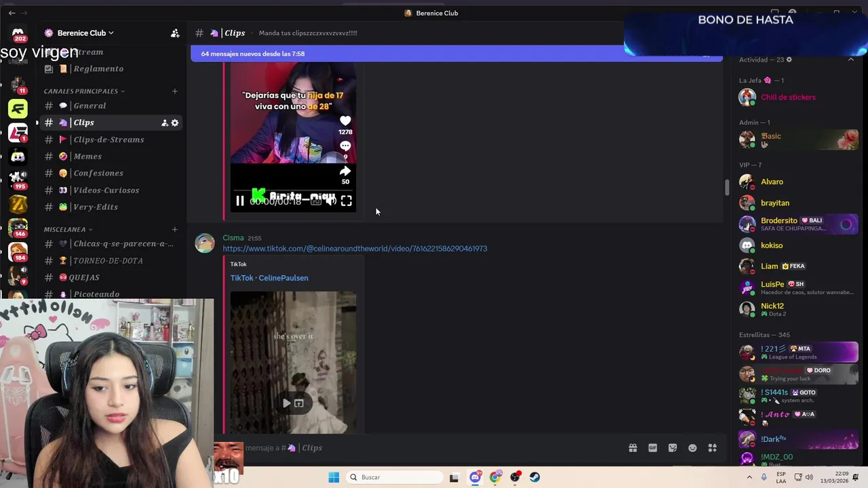The image size is (868, 488).
Task: Open the Very-Edits channel
Action: coord(108,207)
